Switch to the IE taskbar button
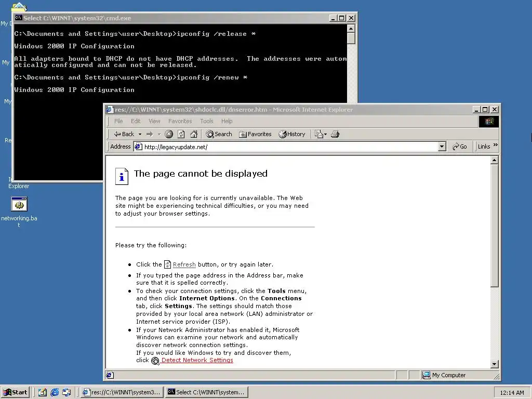Viewport: 532px width, 399px height. click(x=123, y=392)
